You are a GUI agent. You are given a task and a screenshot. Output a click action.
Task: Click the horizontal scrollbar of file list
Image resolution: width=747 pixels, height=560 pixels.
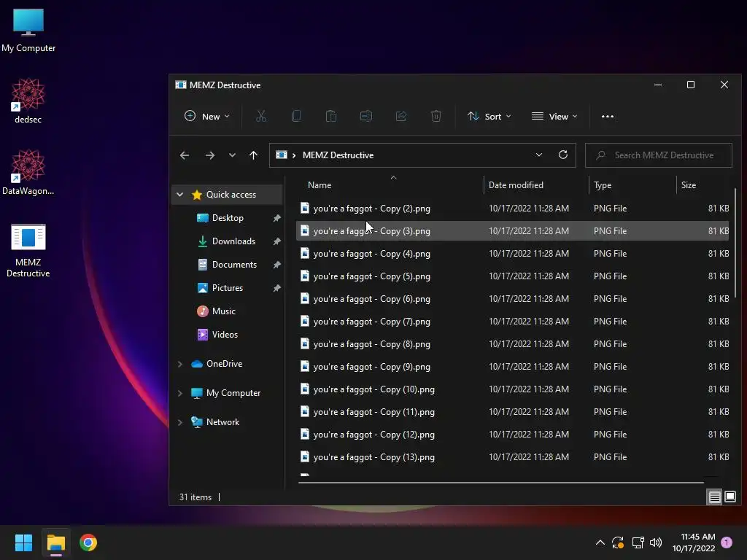500,483
